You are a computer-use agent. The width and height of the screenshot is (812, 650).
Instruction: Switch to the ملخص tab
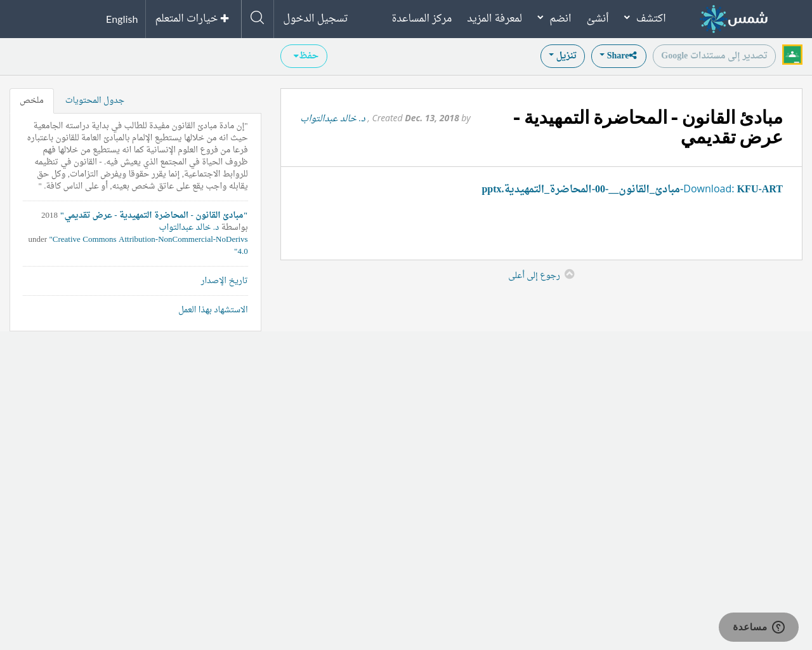32,101
